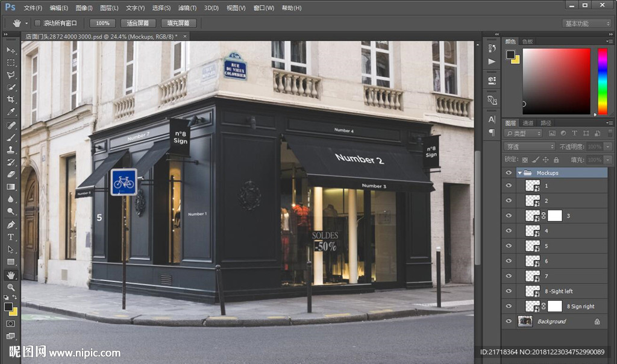Toggle visibility of the Mockups group
The width and height of the screenshot is (617, 364).
(509, 173)
